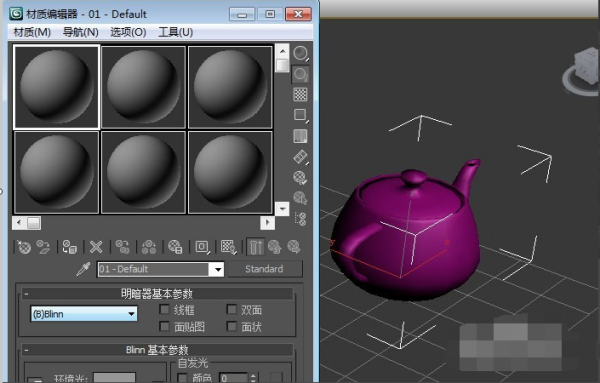Click the Make Unique icon
The image size is (600, 383).
point(149,247)
